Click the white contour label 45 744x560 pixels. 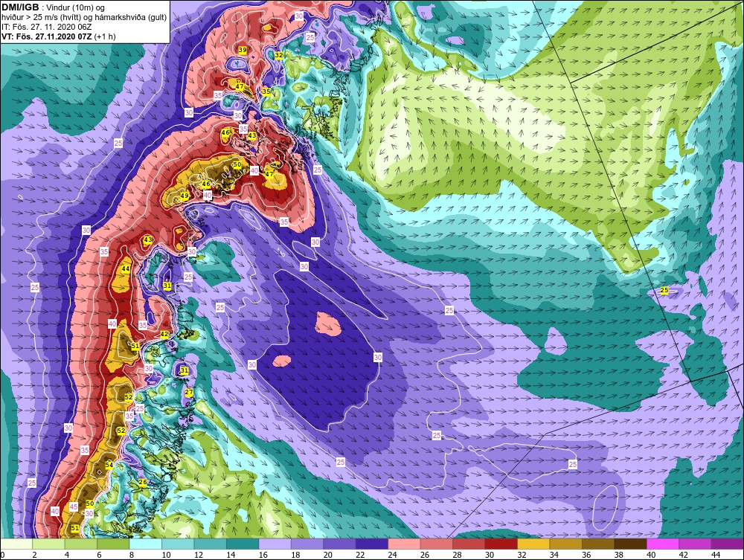pos(74,507)
